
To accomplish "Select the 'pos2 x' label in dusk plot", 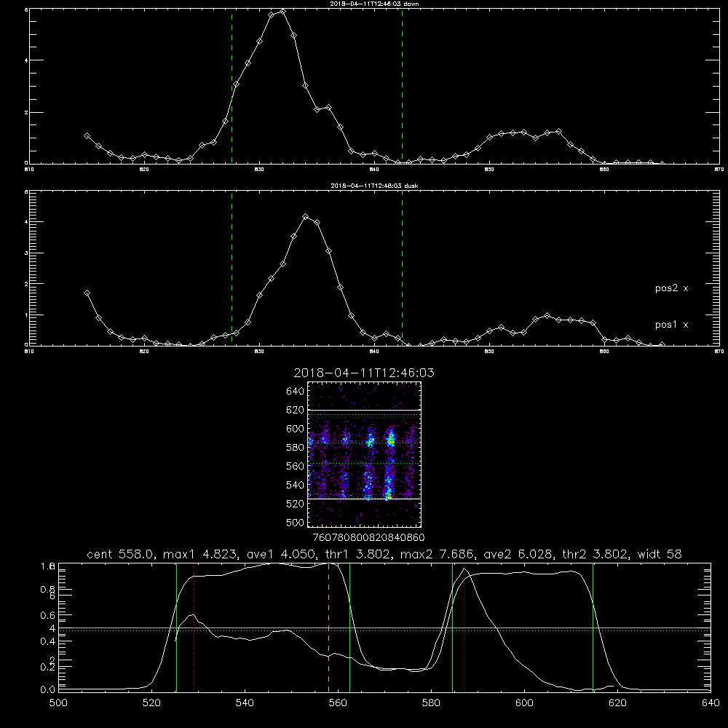I will point(671,288).
